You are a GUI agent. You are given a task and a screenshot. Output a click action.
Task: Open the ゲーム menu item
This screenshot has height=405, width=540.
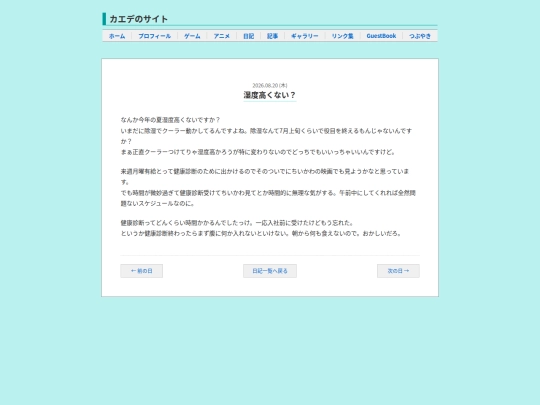click(192, 36)
